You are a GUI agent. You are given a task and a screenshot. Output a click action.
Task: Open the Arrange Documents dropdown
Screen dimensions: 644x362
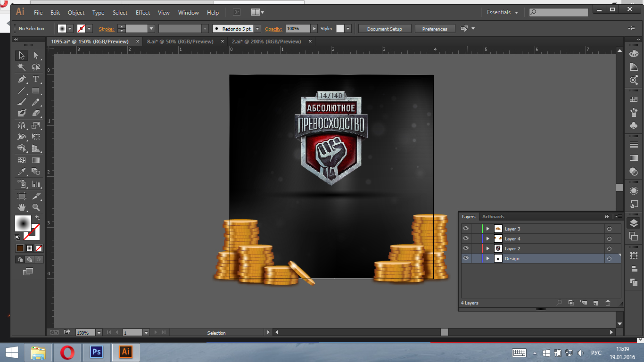pyautogui.click(x=257, y=12)
